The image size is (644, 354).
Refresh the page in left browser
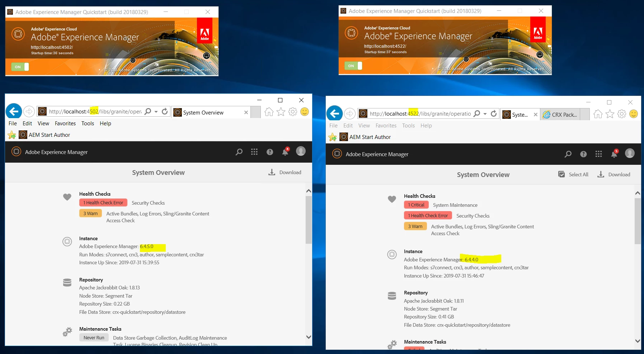point(165,112)
